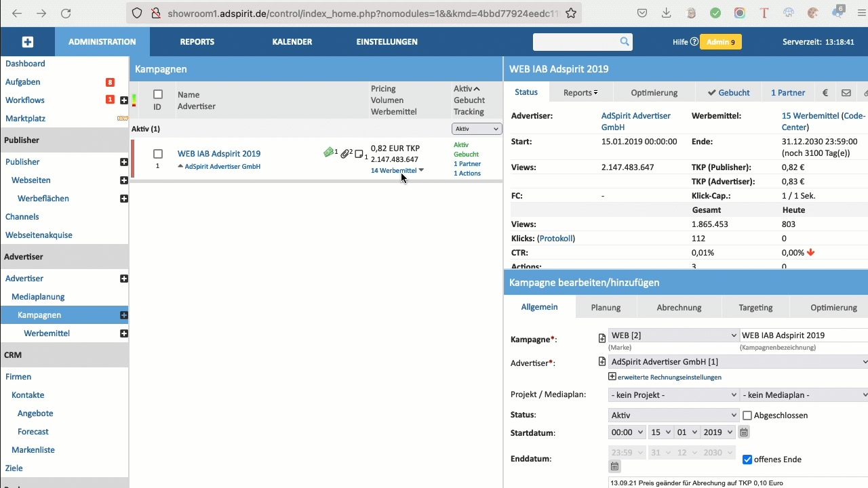
Task: Open the Aktiv filter dropdown in campaign list
Action: click(x=477, y=129)
